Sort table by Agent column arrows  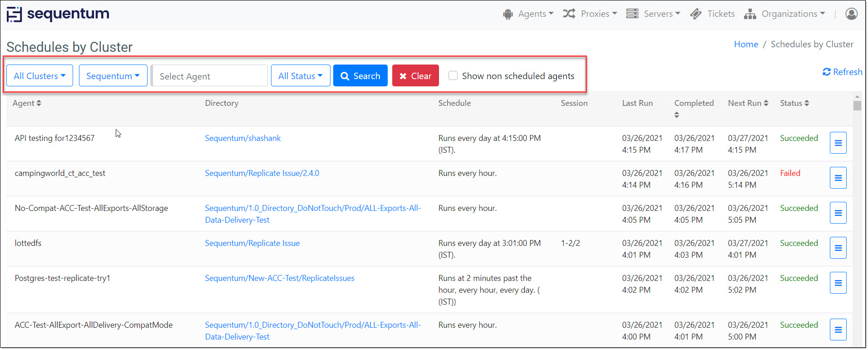click(x=39, y=103)
